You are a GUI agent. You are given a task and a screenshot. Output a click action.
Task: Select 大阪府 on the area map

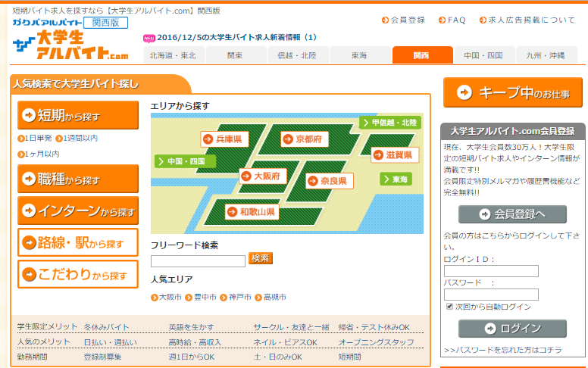click(263, 176)
